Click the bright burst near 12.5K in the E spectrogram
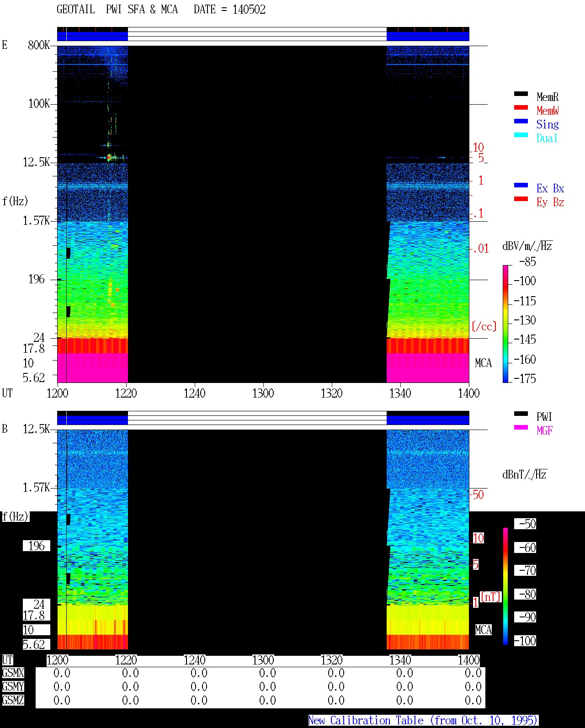The width and height of the screenshot is (585, 728). tap(109, 158)
